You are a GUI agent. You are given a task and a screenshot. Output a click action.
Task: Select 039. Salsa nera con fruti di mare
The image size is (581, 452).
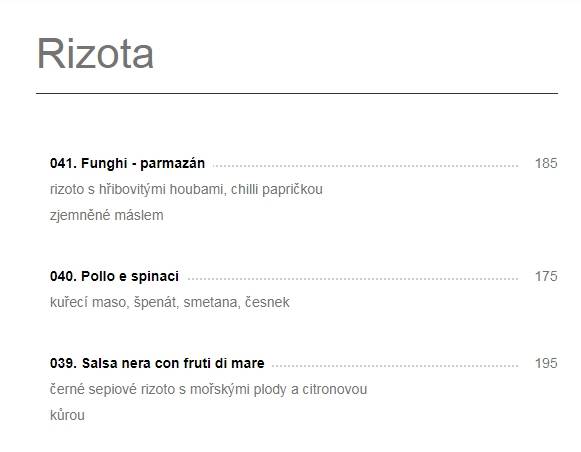click(157, 363)
